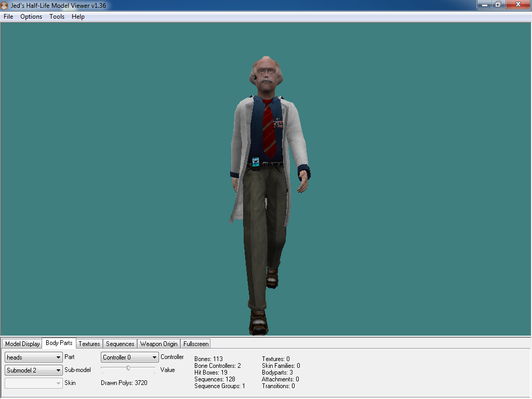Select the Body Parts tab
This screenshot has height=399, width=532.
pos(59,343)
